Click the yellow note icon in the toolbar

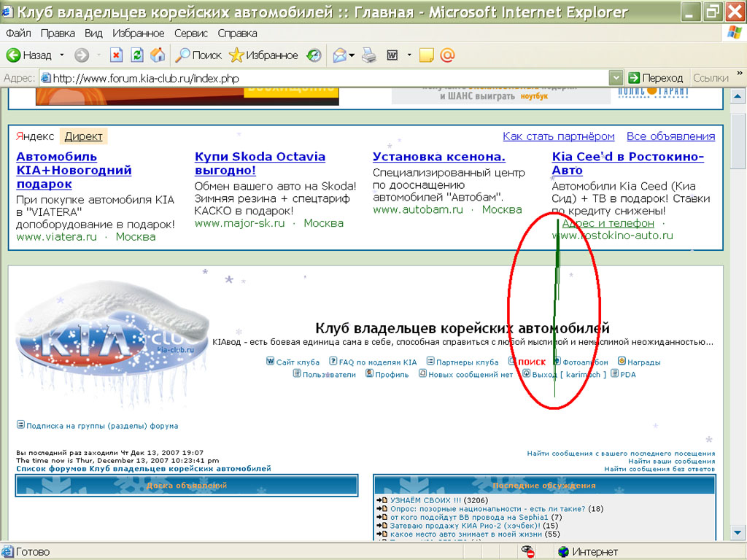(427, 55)
